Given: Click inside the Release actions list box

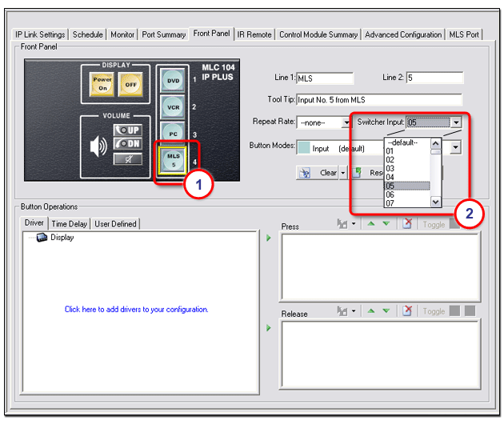Looking at the screenshot, I should [x=381, y=354].
